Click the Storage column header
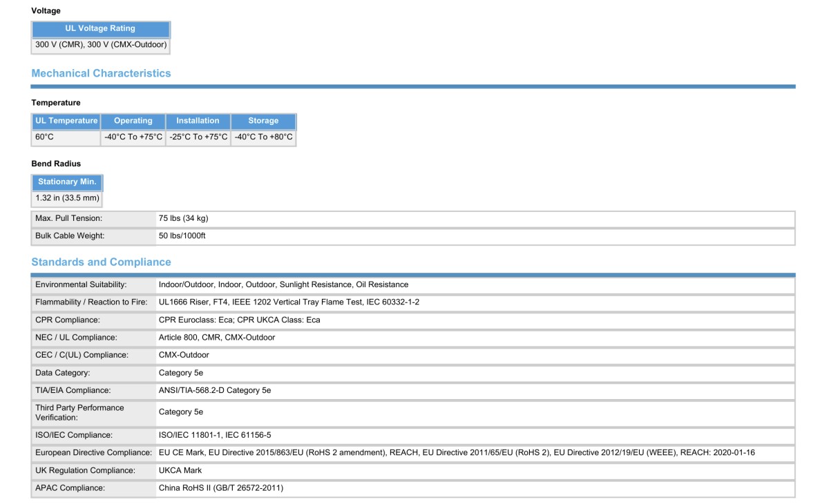This screenshot has width=829, height=504. tap(263, 121)
